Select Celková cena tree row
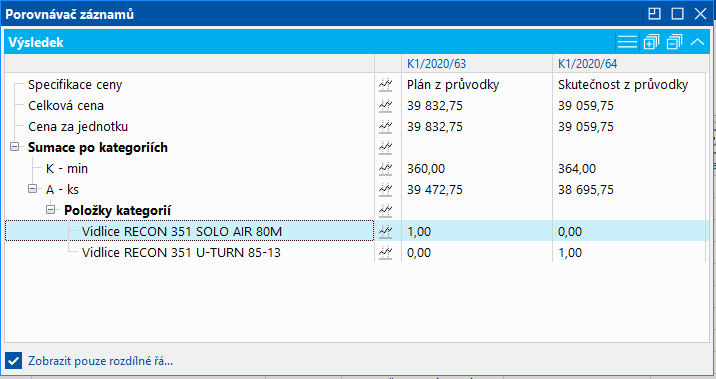This screenshot has width=716, height=379. click(66, 105)
